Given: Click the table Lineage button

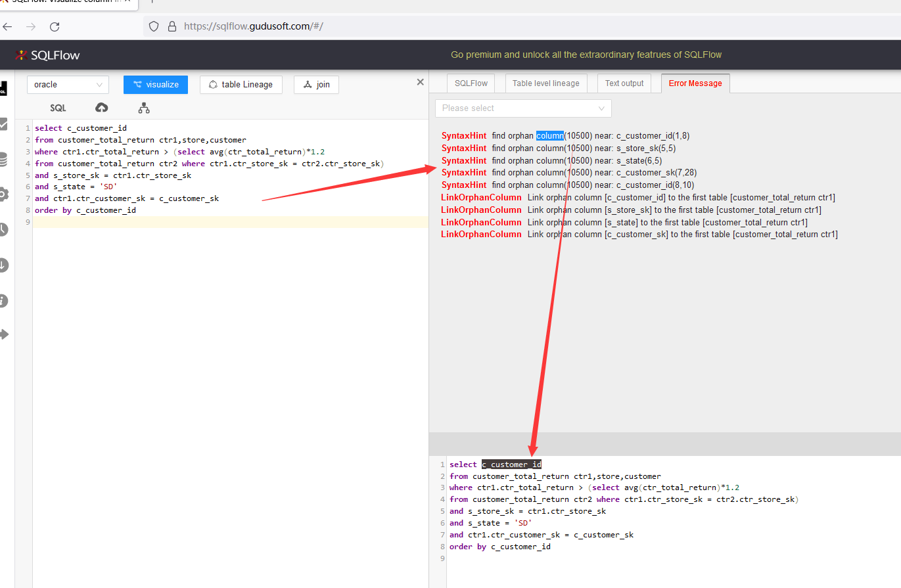Looking at the screenshot, I should [x=241, y=85].
